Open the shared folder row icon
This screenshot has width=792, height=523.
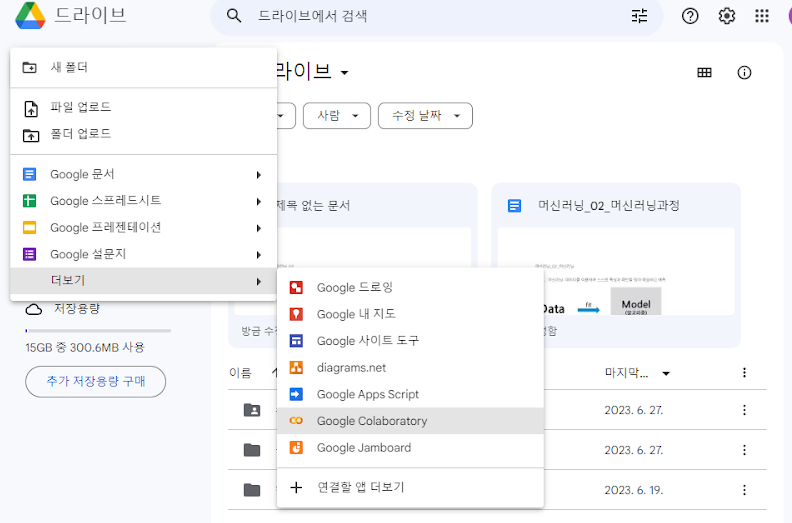click(252, 410)
